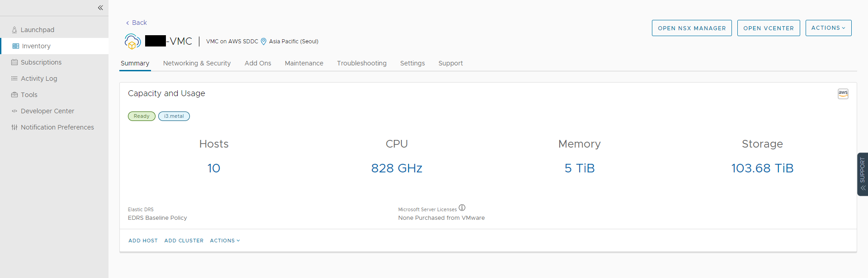868x278 pixels.
Task: Select Inventory in sidebar
Action: [x=54, y=46]
